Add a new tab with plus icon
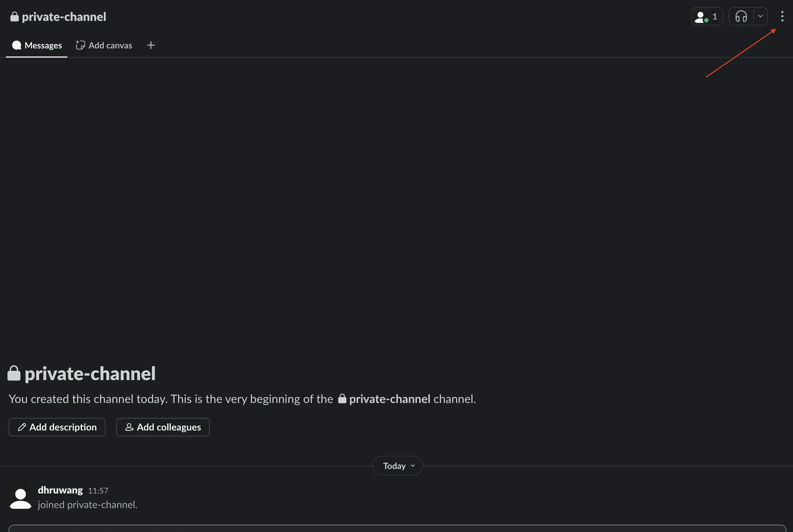Image resolution: width=793 pixels, height=532 pixels. (x=151, y=45)
